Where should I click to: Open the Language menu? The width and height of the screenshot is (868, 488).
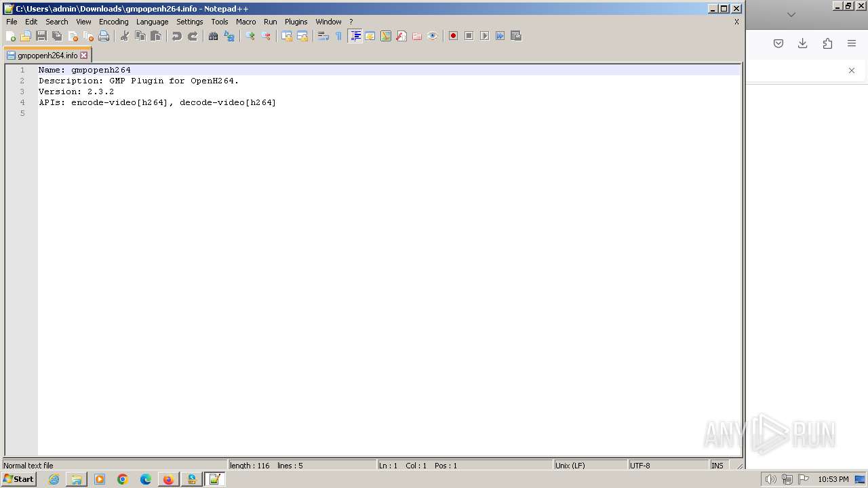coord(152,22)
